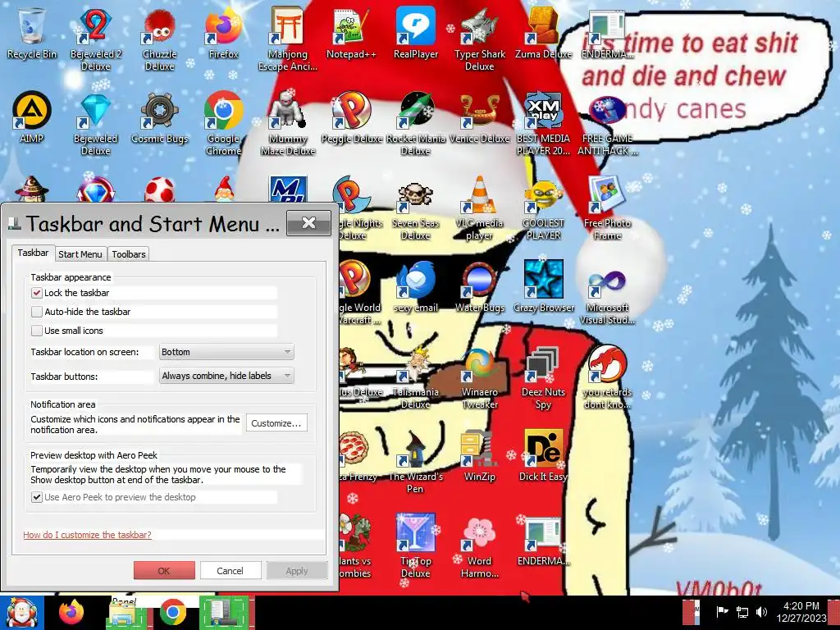Switch to the Toolbars tab
Viewport: 840px width, 630px height.
click(129, 254)
